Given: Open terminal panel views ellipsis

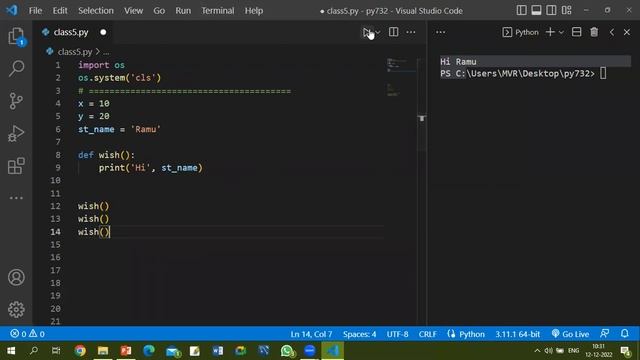Looking at the screenshot, I should click(440, 32).
